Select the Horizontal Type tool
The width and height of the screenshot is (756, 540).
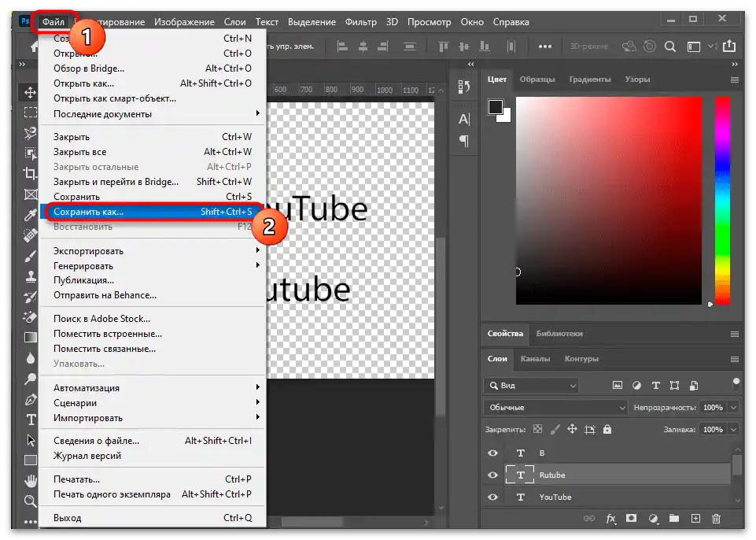(x=31, y=420)
